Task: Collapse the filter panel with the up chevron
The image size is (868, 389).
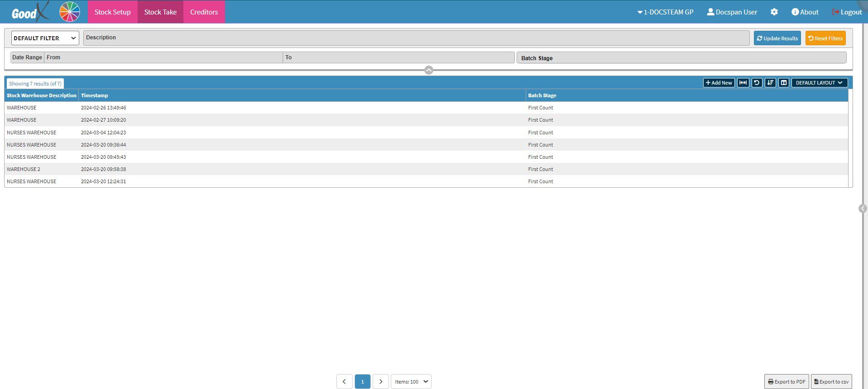Action: tap(429, 70)
